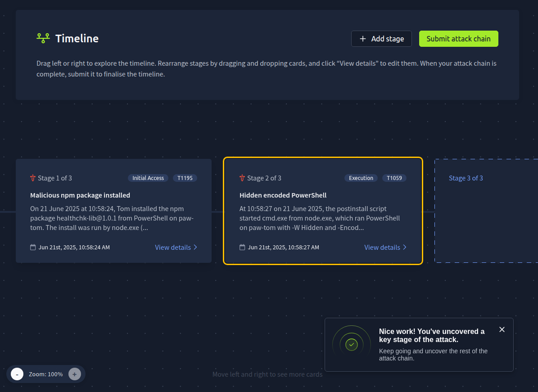Click the 'Nice work! You've uncovered' heading
The width and height of the screenshot is (538, 392).
pos(432,335)
